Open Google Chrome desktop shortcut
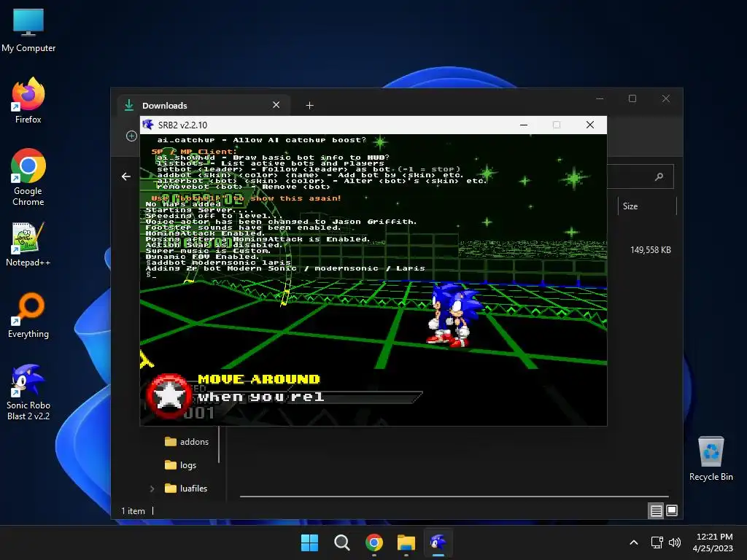The image size is (747, 560). point(28,177)
